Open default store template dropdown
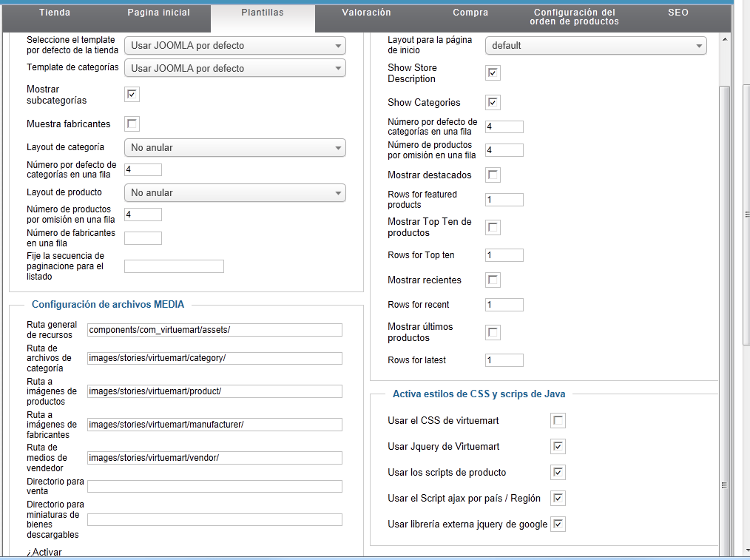The height and width of the screenshot is (560, 750). point(235,45)
